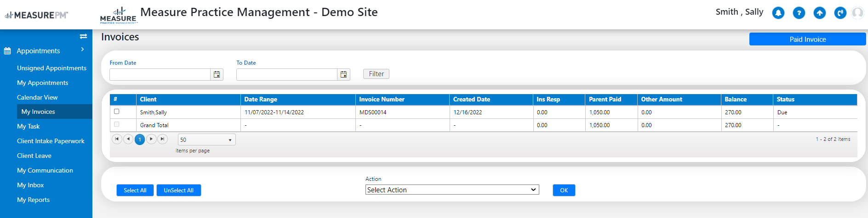Open My Reports in sidebar
The image size is (868, 218).
click(x=33, y=200)
